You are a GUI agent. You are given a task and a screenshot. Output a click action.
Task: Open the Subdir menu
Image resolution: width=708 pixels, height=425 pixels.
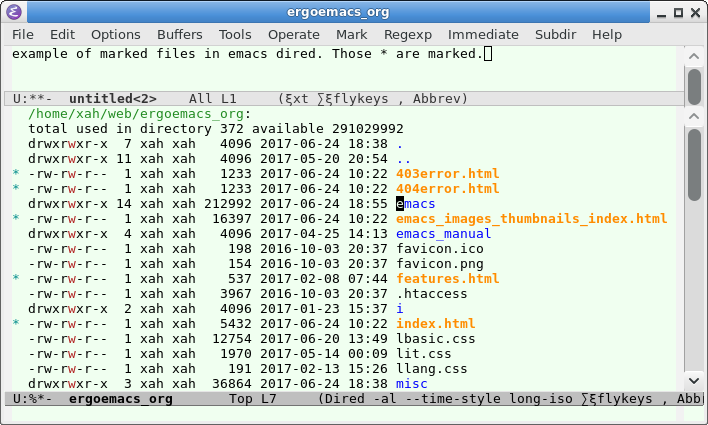555,35
